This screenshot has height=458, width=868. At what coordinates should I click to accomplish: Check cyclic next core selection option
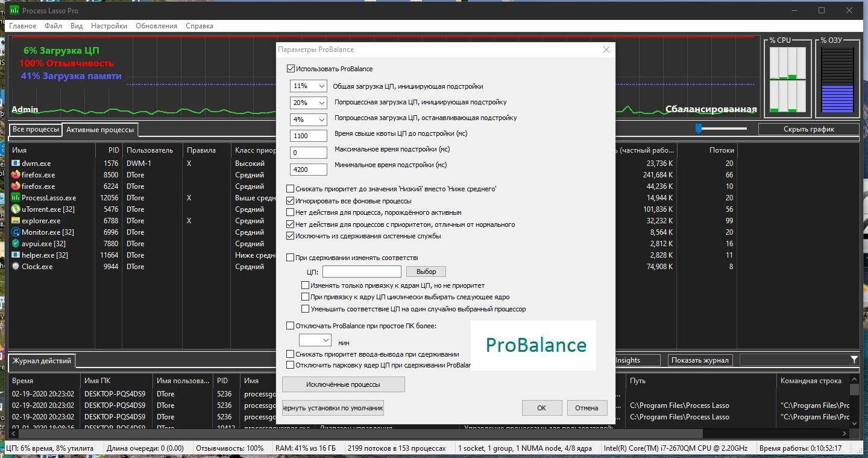point(306,297)
